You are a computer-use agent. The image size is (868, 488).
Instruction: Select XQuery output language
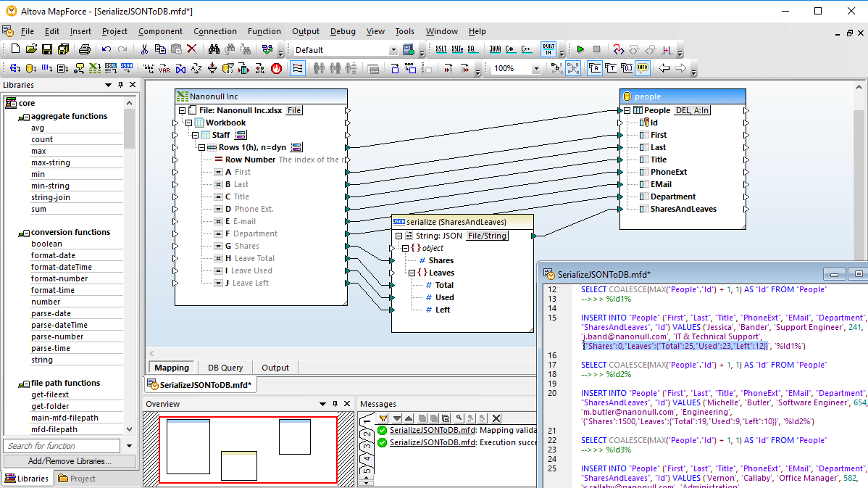pyautogui.click(x=472, y=49)
